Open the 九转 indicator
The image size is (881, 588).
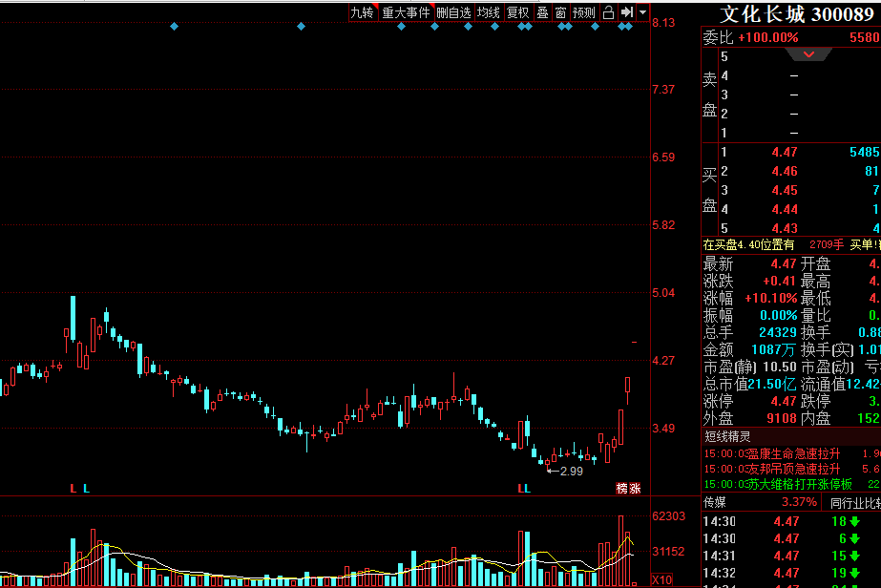(x=362, y=12)
